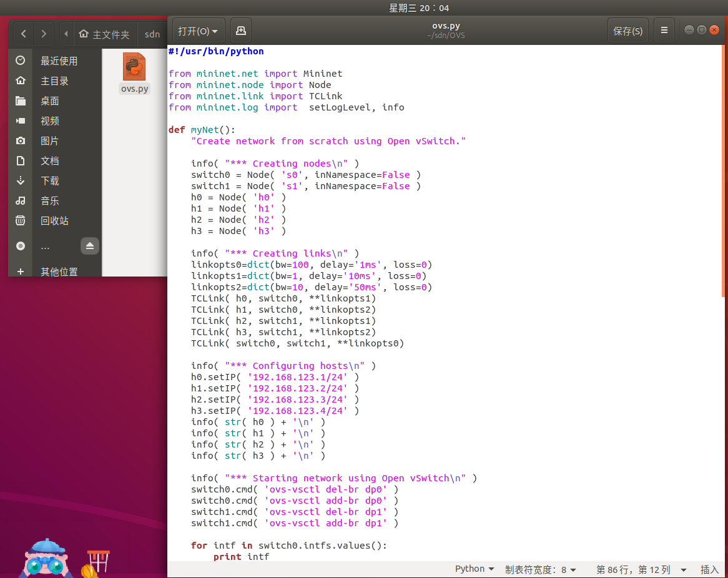This screenshot has height=578, width=728.
Task: Open 图片 folder in sidebar
Action: 50,140
